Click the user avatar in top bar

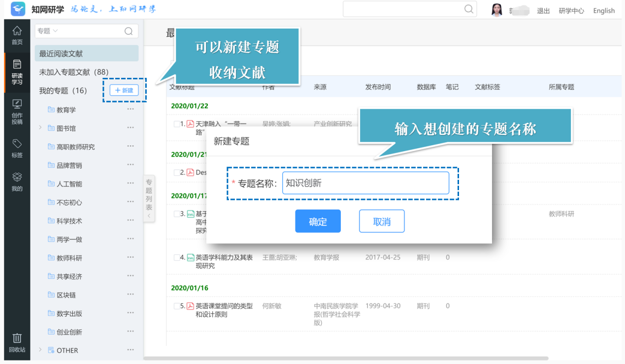(x=497, y=10)
